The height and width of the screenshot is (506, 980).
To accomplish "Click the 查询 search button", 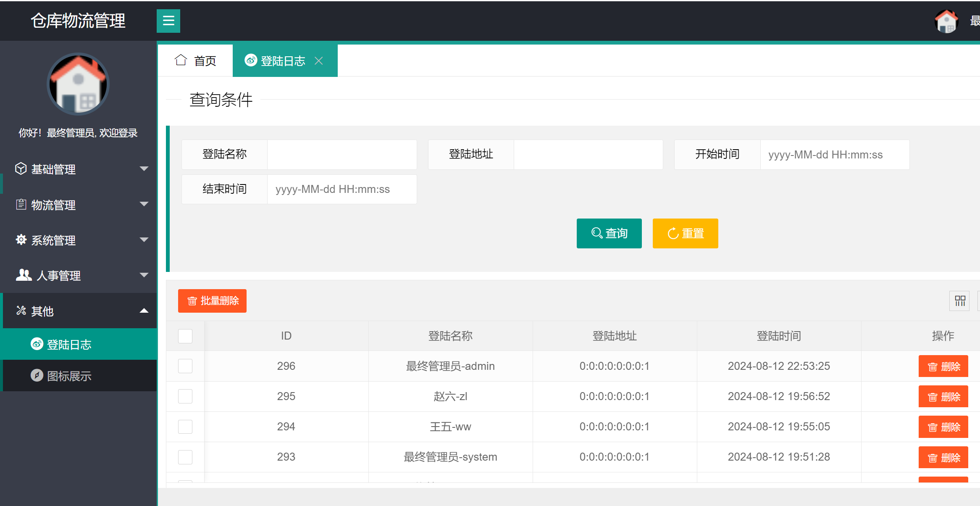I will pyautogui.click(x=609, y=233).
